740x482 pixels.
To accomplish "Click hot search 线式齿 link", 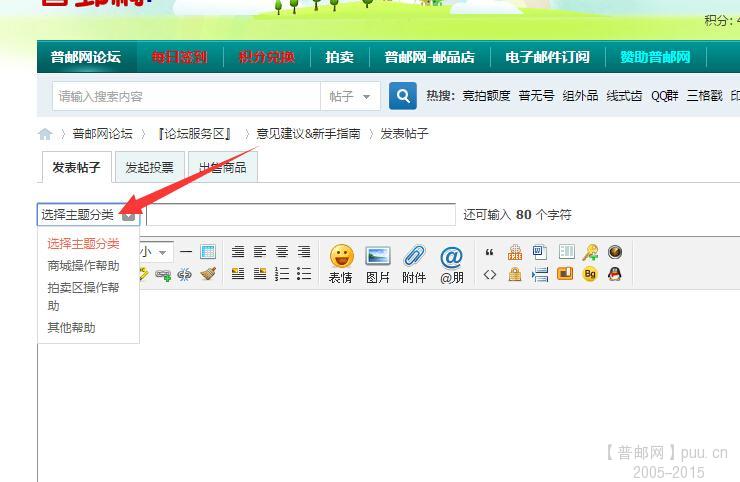I will point(624,96).
